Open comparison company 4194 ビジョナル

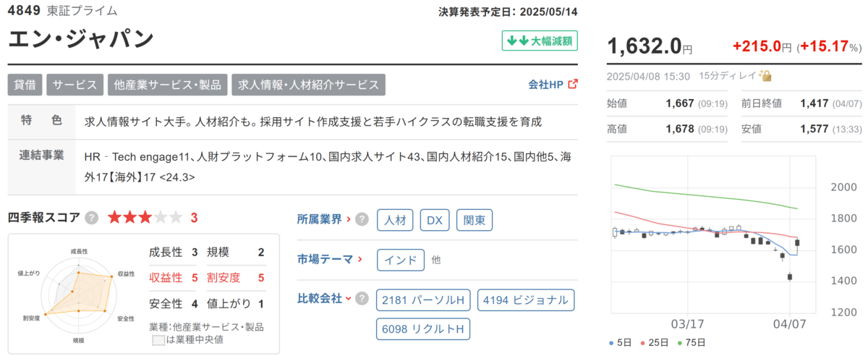[x=526, y=300]
